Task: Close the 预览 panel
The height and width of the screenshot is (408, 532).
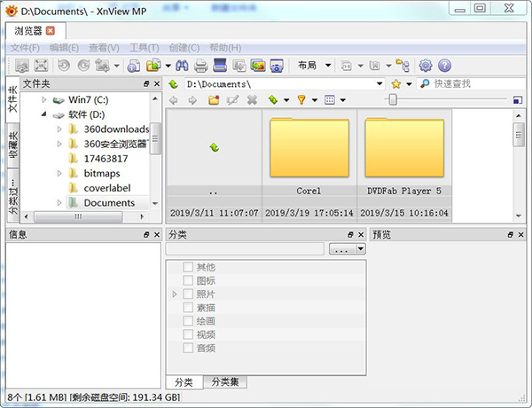Action: (520, 234)
